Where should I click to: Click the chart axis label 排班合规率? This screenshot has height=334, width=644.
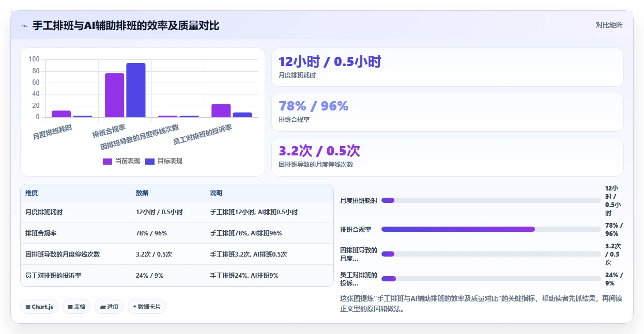coord(109,131)
